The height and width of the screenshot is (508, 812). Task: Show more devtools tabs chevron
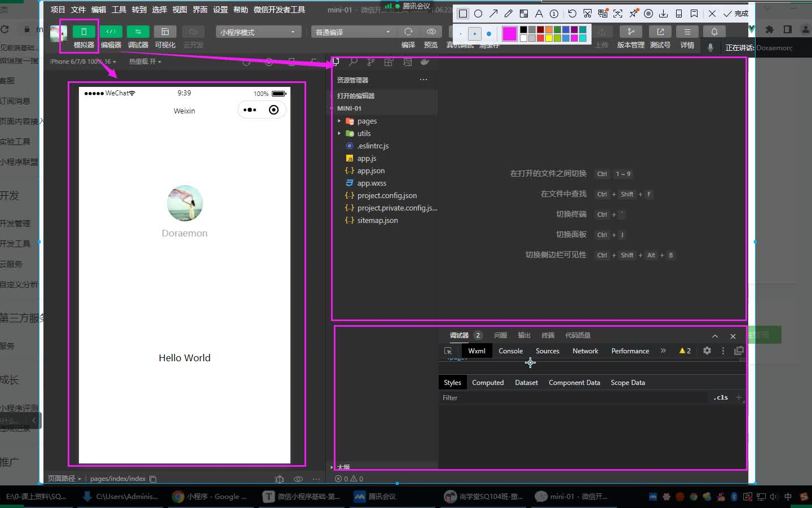663,351
